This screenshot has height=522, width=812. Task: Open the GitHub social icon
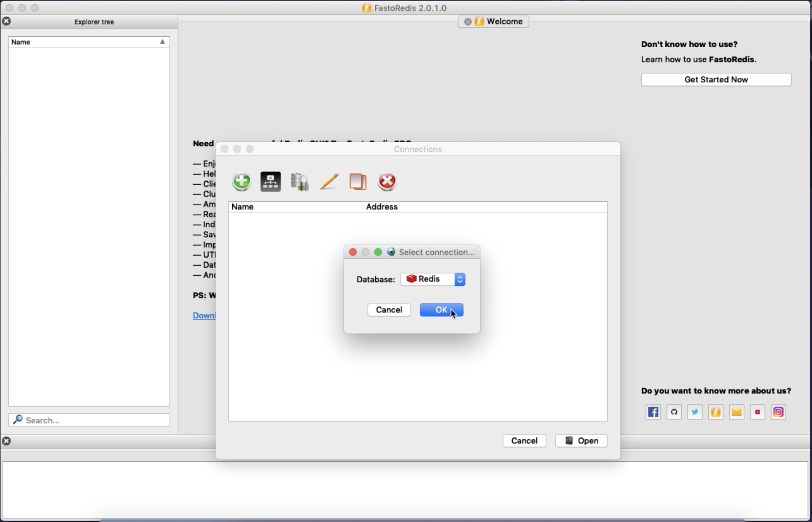[x=674, y=412]
